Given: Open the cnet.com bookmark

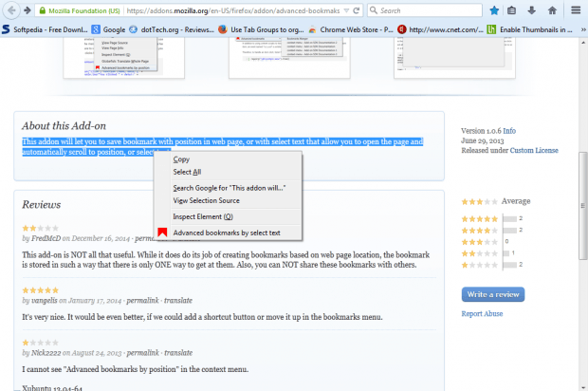Looking at the screenshot, I should point(440,29).
